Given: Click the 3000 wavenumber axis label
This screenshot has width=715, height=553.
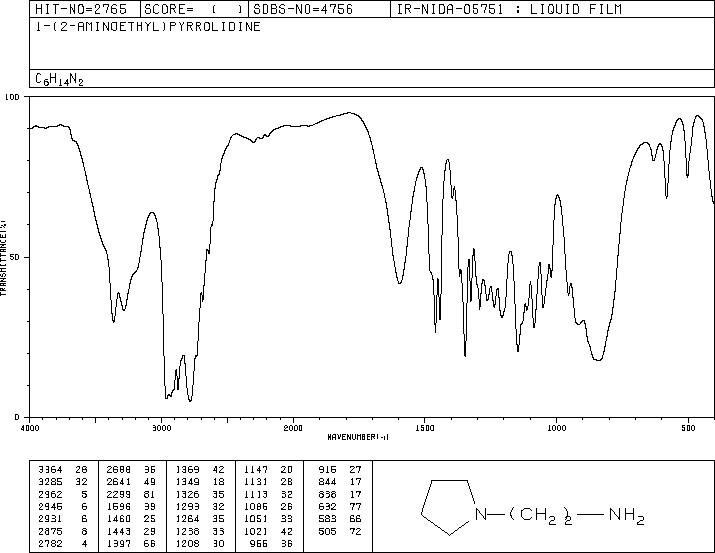Looking at the screenshot, I should point(161,428).
